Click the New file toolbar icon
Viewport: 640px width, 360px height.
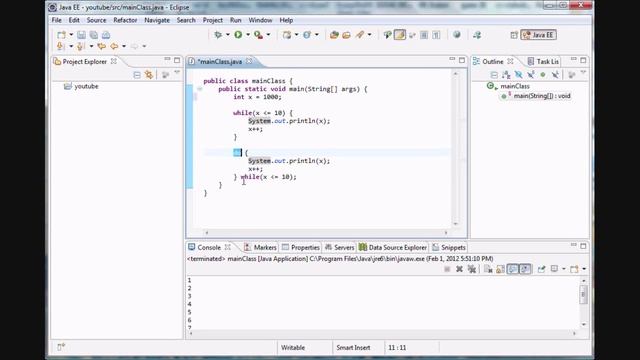[61, 35]
